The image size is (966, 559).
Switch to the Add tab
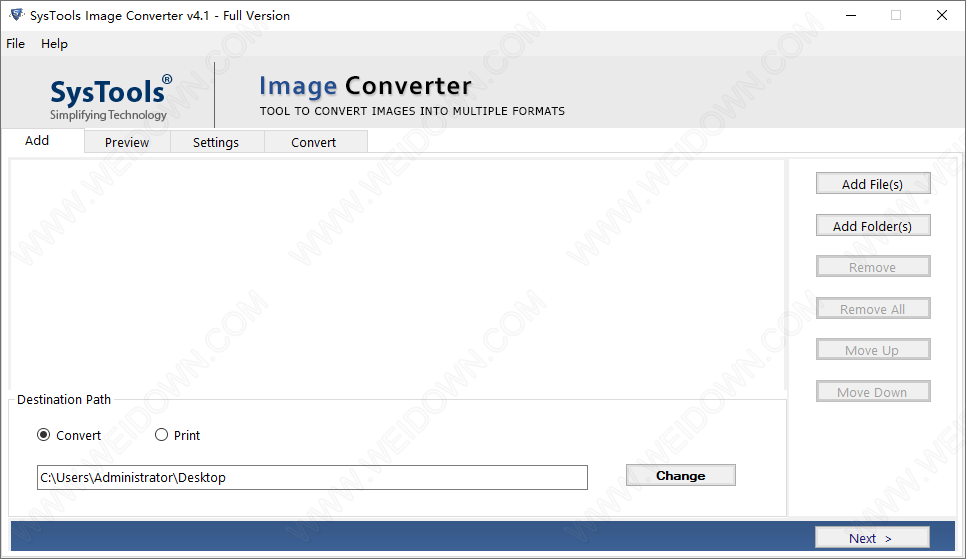[x=43, y=141]
